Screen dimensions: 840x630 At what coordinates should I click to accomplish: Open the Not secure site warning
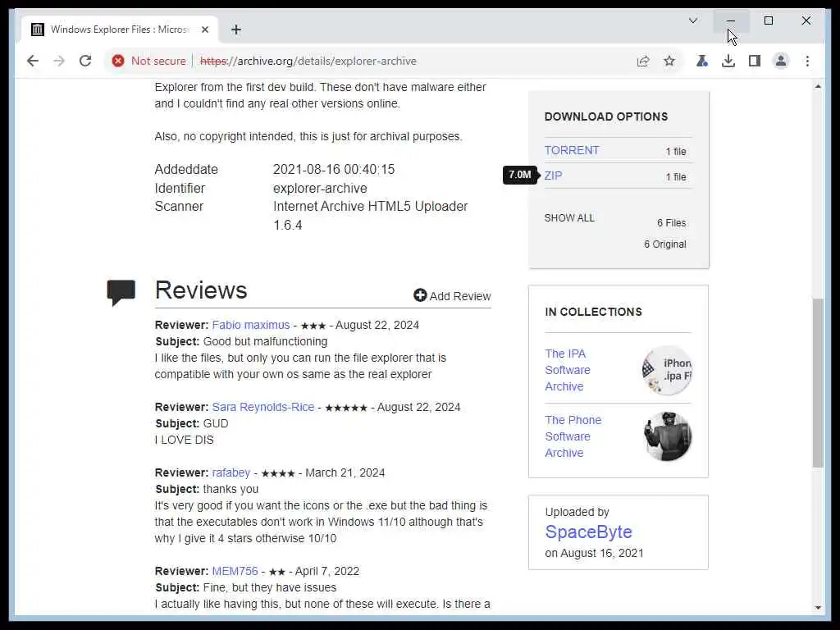click(148, 61)
